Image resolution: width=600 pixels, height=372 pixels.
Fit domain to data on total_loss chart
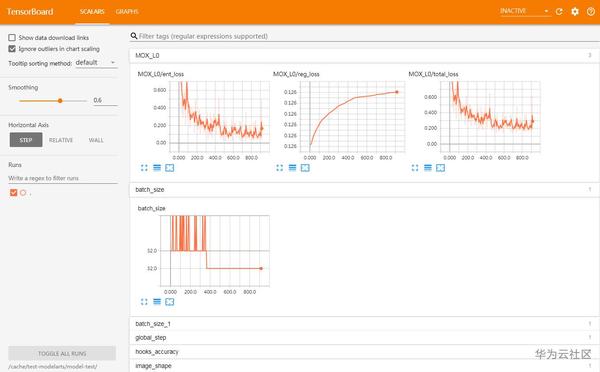coord(440,168)
